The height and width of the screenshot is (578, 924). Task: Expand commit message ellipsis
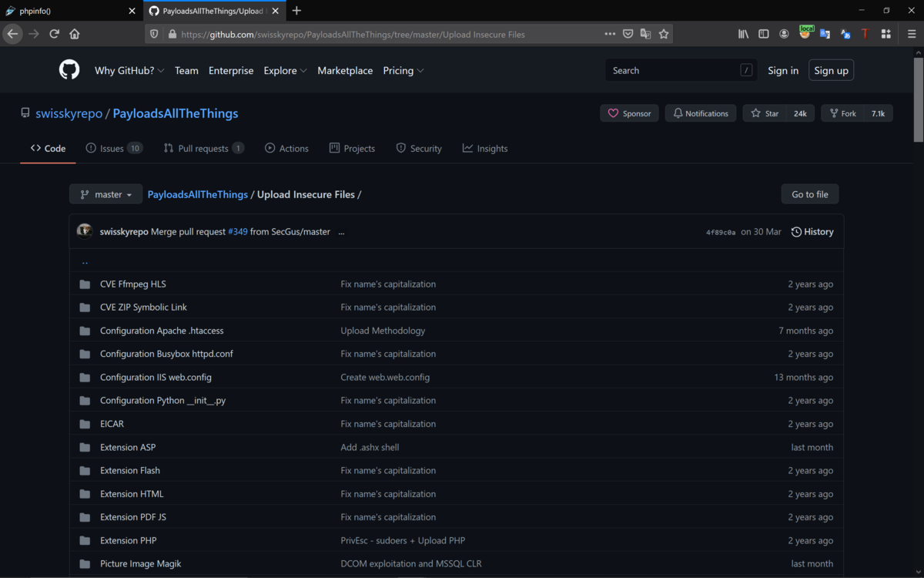point(341,232)
